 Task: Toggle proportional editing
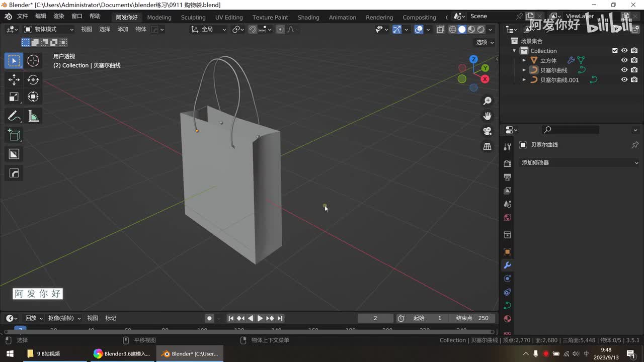click(x=280, y=29)
